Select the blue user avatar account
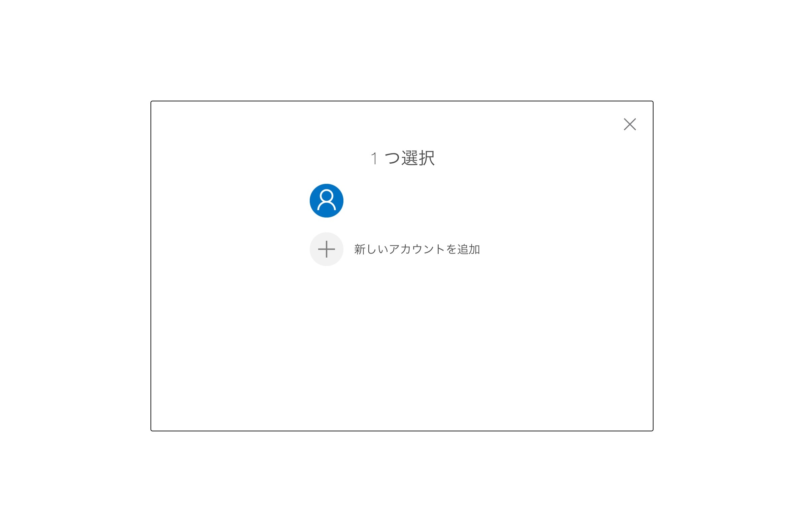Viewport: 804px width, 532px height. [x=326, y=201]
